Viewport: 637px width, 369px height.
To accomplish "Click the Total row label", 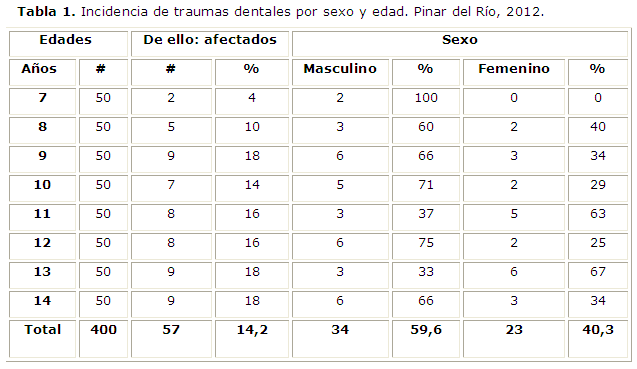I will 42,339.
